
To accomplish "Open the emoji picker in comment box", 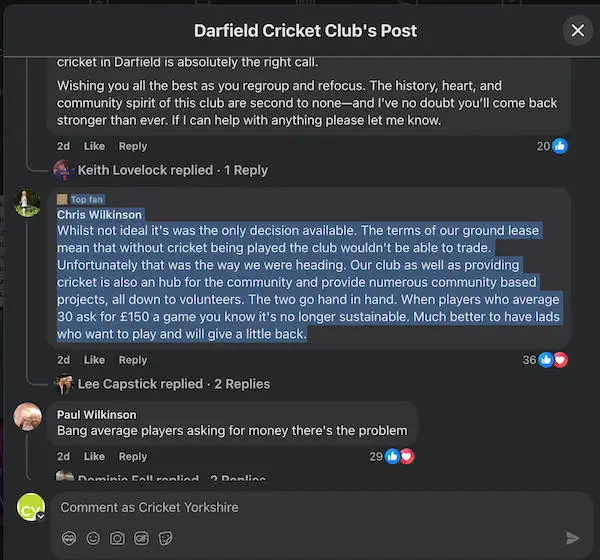I will coord(93,538).
